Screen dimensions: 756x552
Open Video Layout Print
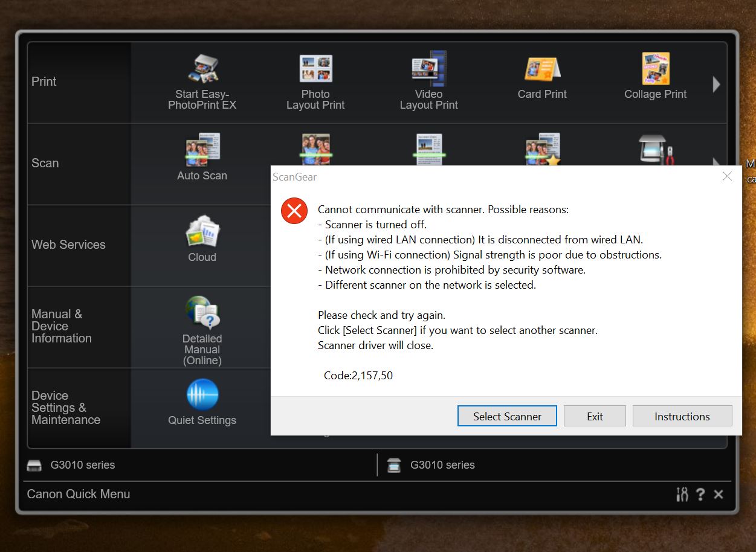428,82
